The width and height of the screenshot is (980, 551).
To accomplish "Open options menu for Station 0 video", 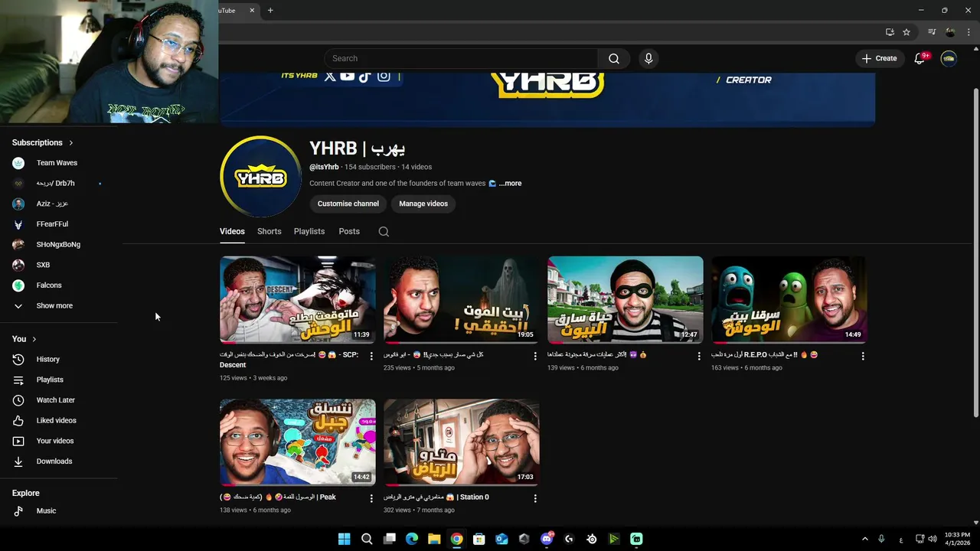I will point(535,498).
